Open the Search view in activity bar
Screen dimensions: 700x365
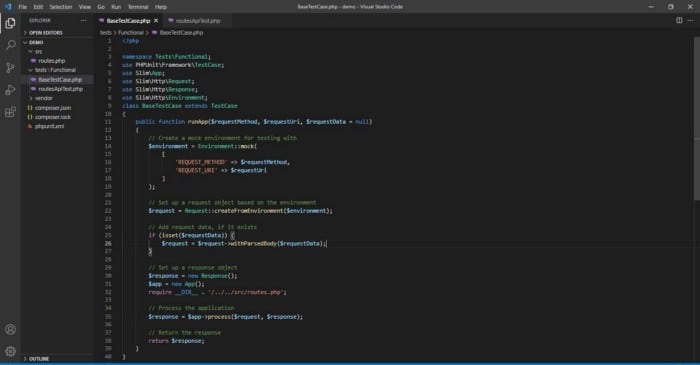(10, 45)
